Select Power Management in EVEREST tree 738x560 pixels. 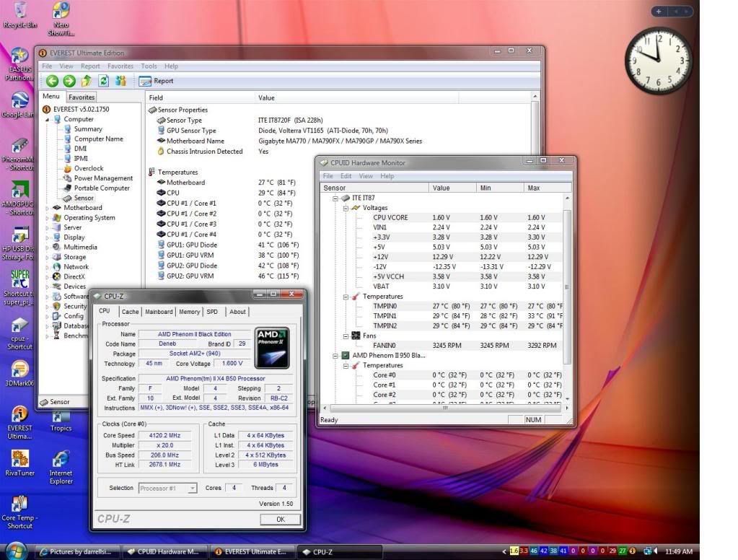coord(103,178)
